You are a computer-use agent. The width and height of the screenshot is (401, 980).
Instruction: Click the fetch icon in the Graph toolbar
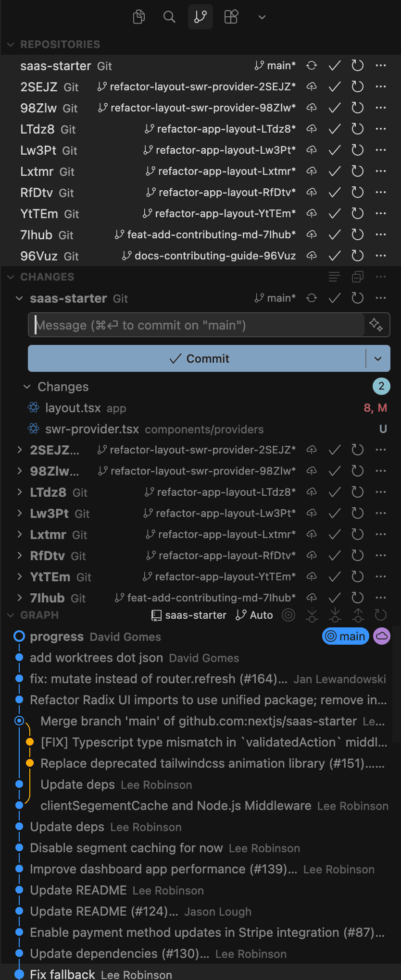[x=311, y=615]
